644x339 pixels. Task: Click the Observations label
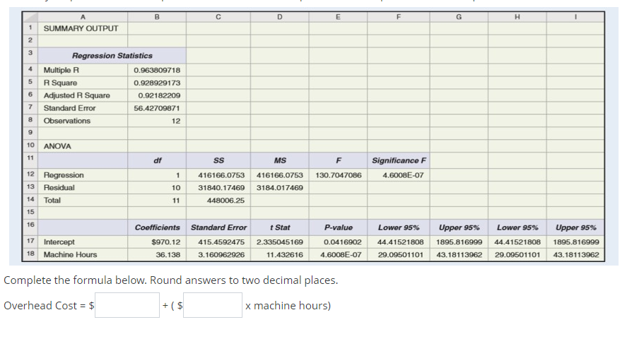pyautogui.click(x=67, y=121)
